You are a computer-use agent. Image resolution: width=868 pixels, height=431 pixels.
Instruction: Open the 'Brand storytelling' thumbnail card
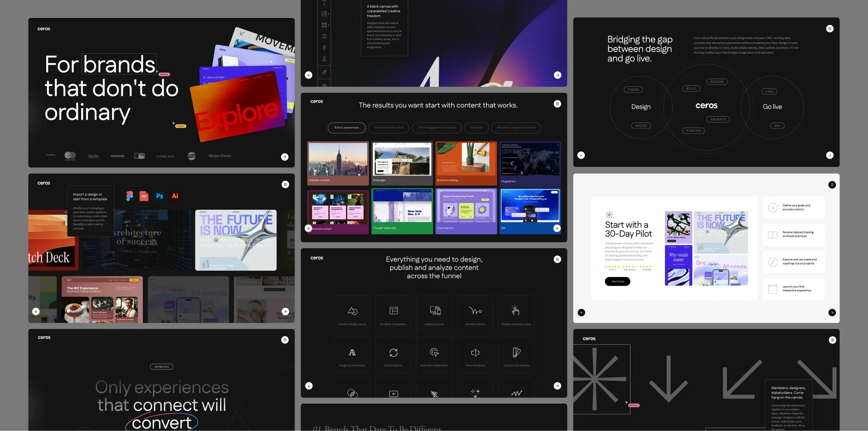pos(466,163)
